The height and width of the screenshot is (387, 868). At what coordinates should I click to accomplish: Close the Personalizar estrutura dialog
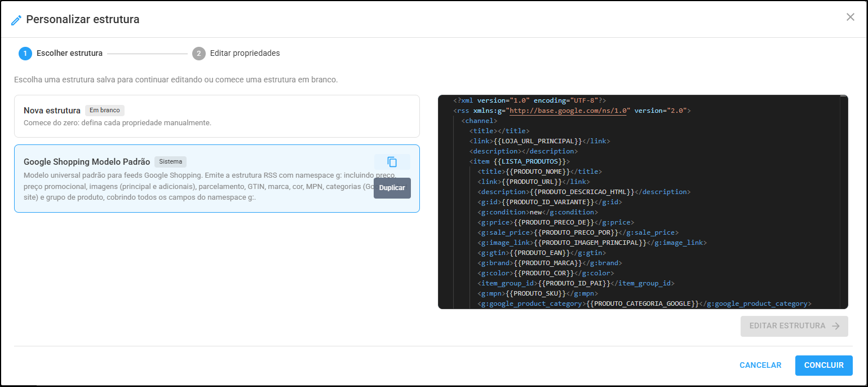click(x=851, y=17)
